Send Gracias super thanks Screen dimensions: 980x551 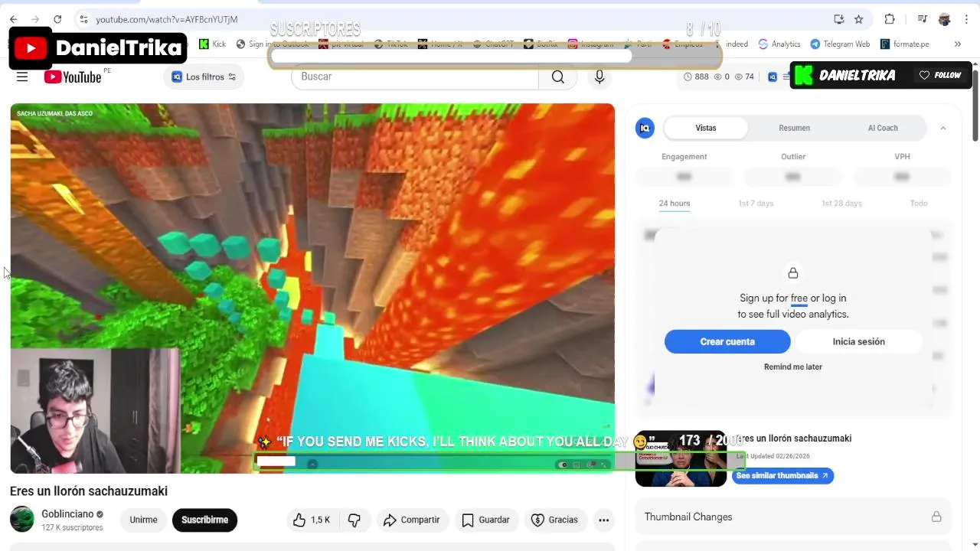tap(555, 520)
